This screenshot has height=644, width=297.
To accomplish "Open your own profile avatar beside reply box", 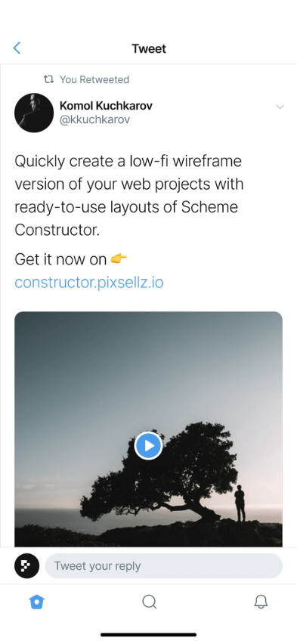I will (x=26, y=565).
